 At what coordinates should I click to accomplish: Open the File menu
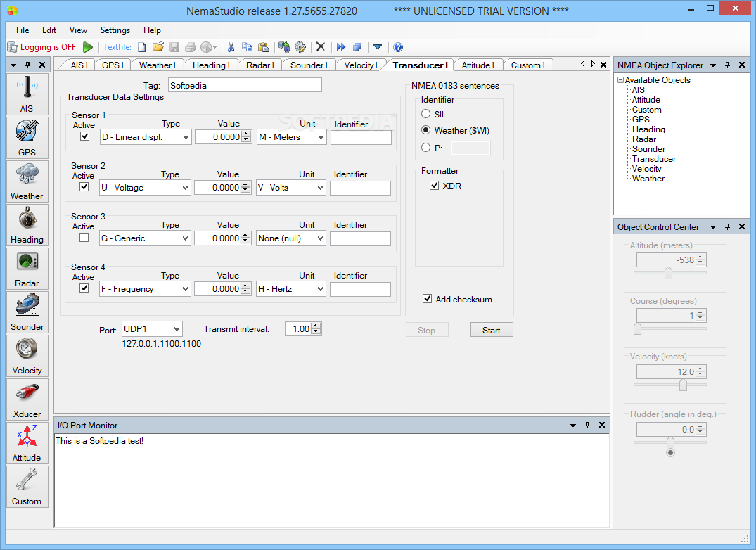tap(23, 30)
